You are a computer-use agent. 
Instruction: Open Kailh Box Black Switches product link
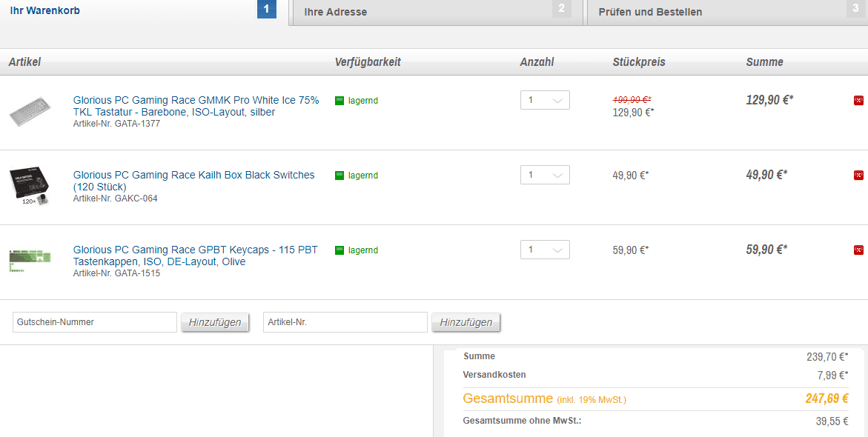pos(193,181)
